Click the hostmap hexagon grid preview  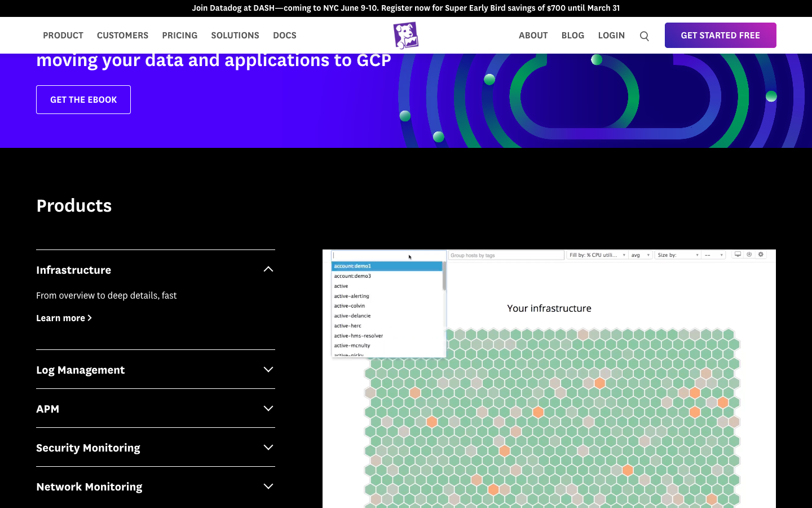[x=552, y=418]
